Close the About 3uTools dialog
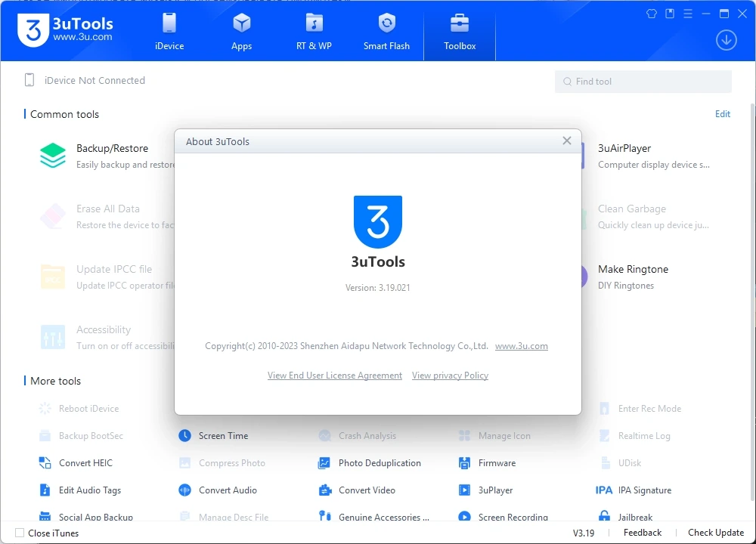The image size is (756, 544). coord(567,141)
